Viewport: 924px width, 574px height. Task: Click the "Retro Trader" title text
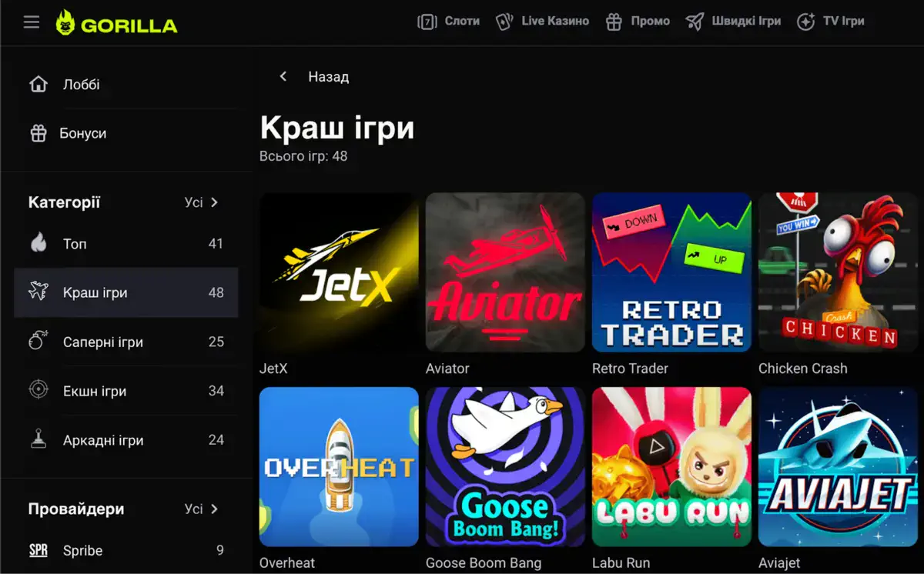point(630,369)
